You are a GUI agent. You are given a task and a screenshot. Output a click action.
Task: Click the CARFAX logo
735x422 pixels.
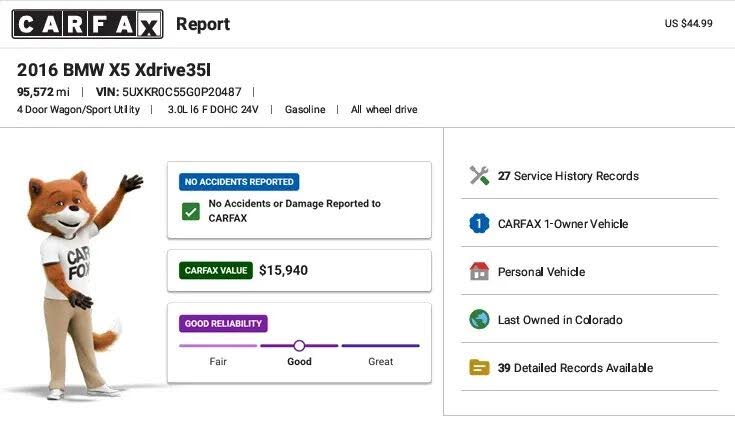point(88,24)
